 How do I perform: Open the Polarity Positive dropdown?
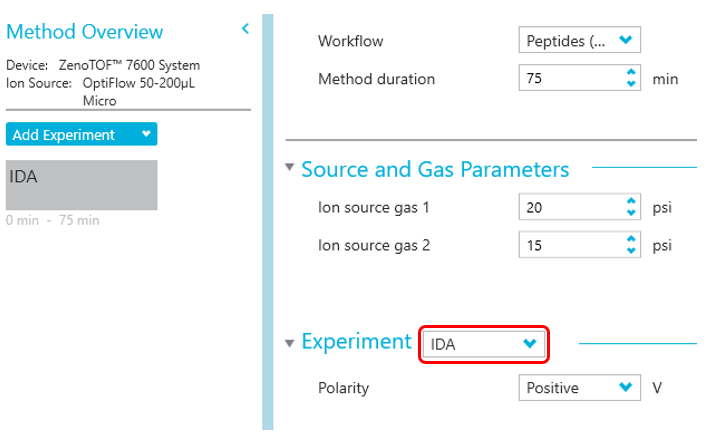point(579,388)
